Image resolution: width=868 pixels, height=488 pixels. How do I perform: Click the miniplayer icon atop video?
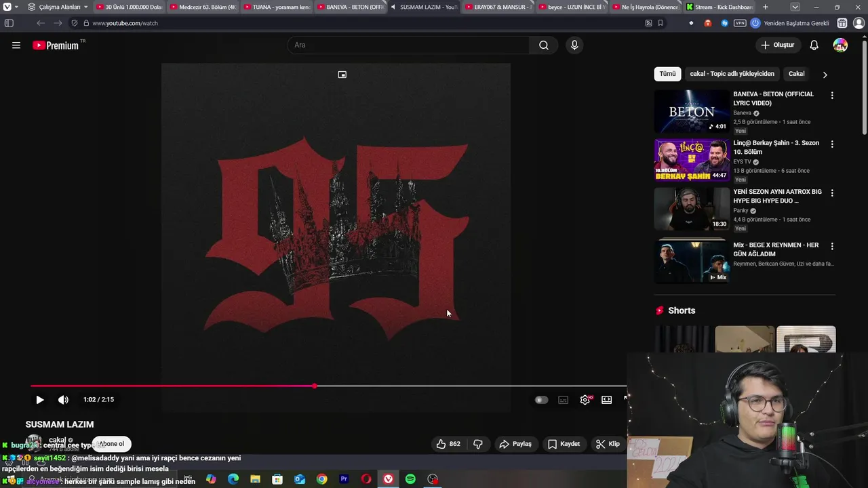(342, 75)
